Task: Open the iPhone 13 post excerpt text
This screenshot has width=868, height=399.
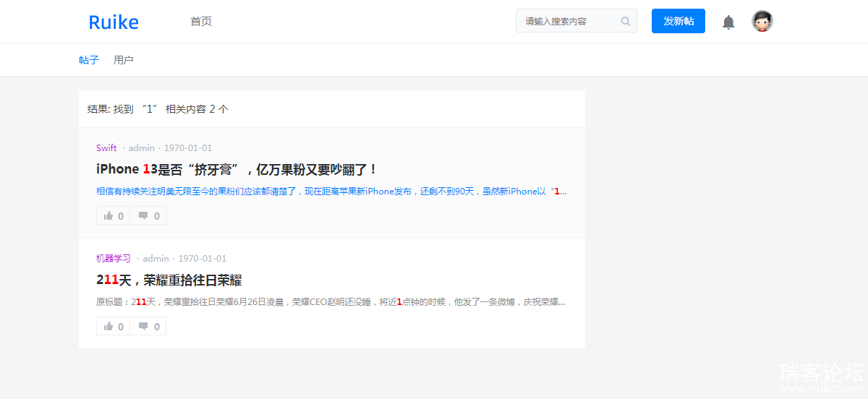Action: point(331,192)
